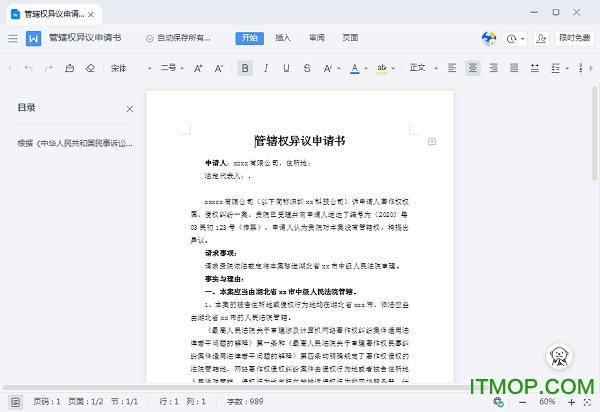Viewport: 600px width, 412px height.
Task: Increase font size with the larger A icon
Action: tap(198, 68)
